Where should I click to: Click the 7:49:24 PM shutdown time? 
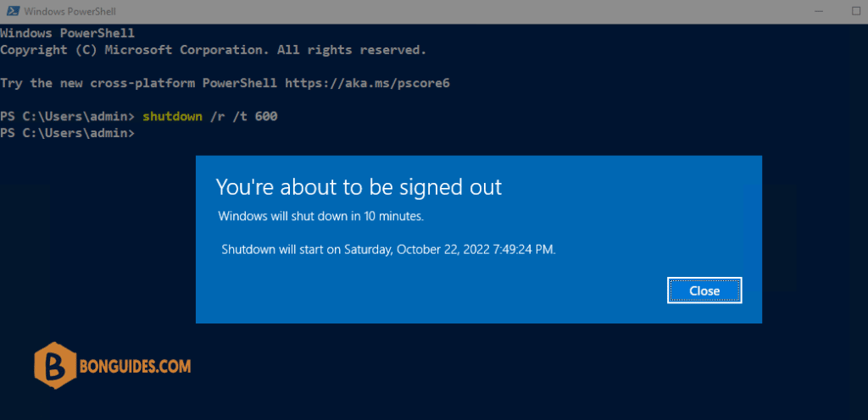524,249
